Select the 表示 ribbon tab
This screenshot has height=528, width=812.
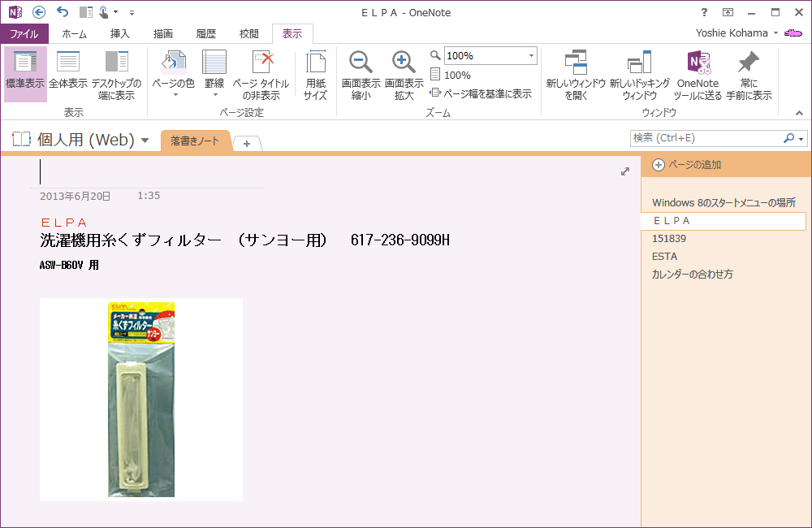pyautogui.click(x=292, y=33)
